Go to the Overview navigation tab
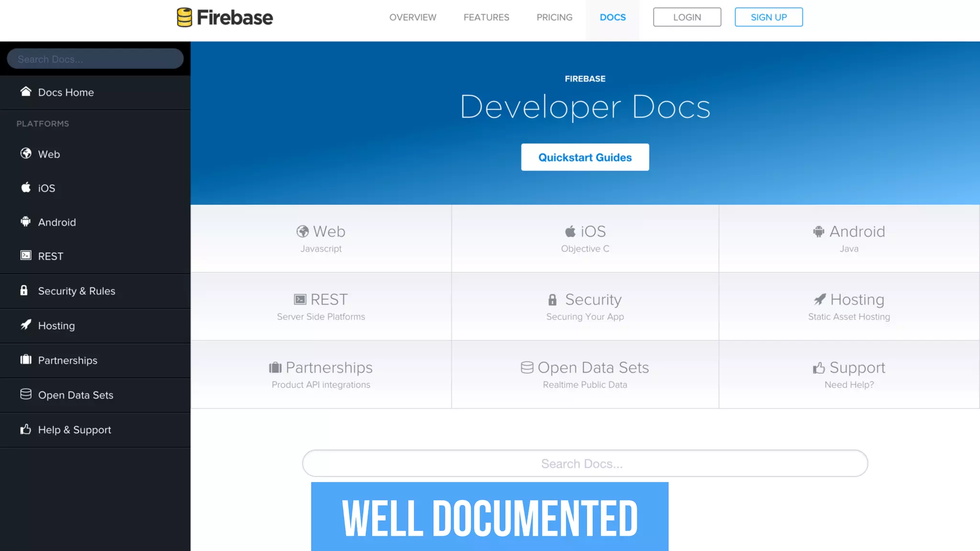The height and width of the screenshot is (551, 980). coord(412,17)
